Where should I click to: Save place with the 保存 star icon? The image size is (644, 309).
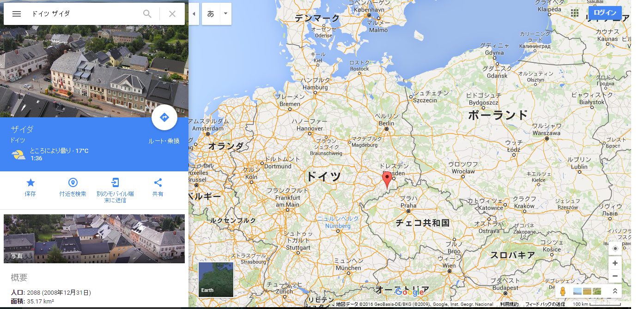pos(30,182)
